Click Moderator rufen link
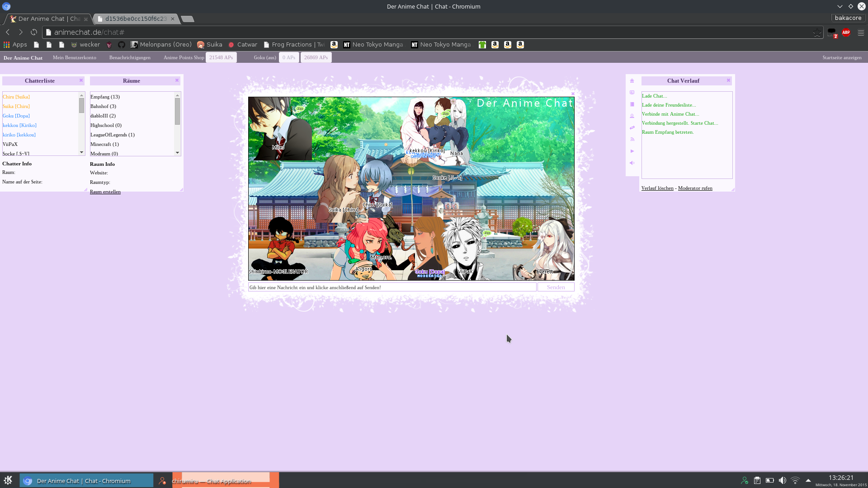The image size is (868, 488). (x=695, y=188)
